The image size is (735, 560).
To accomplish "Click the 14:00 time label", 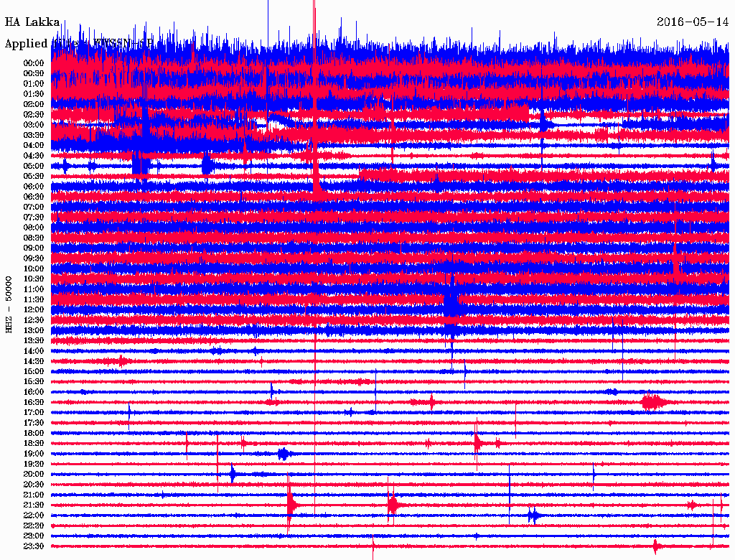I will tap(34, 351).
